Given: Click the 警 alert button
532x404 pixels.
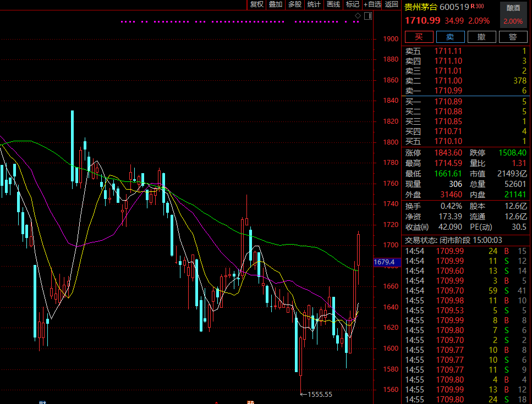Looking at the screenshot, I should click(513, 37).
